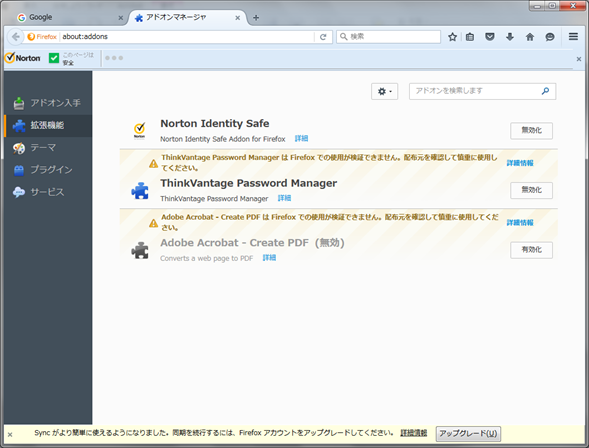The width and height of the screenshot is (589, 448).
Task: Open the bookmarks list icon
Action: 470,37
